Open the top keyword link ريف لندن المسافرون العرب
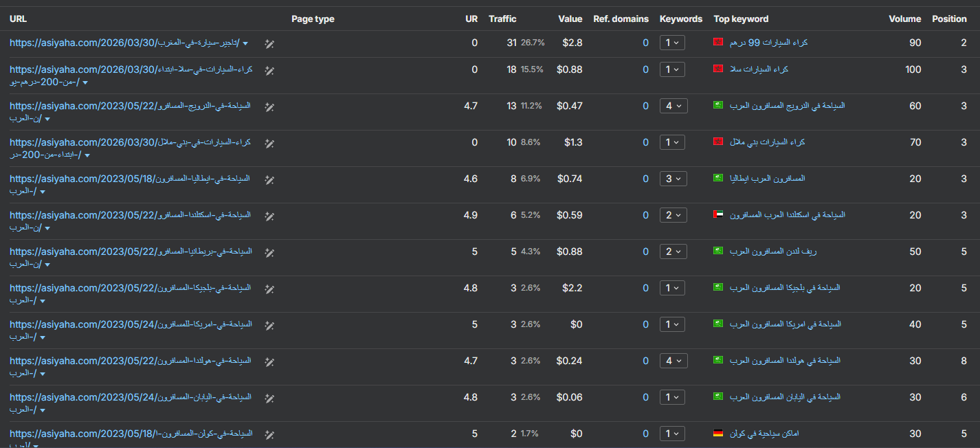 point(772,251)
